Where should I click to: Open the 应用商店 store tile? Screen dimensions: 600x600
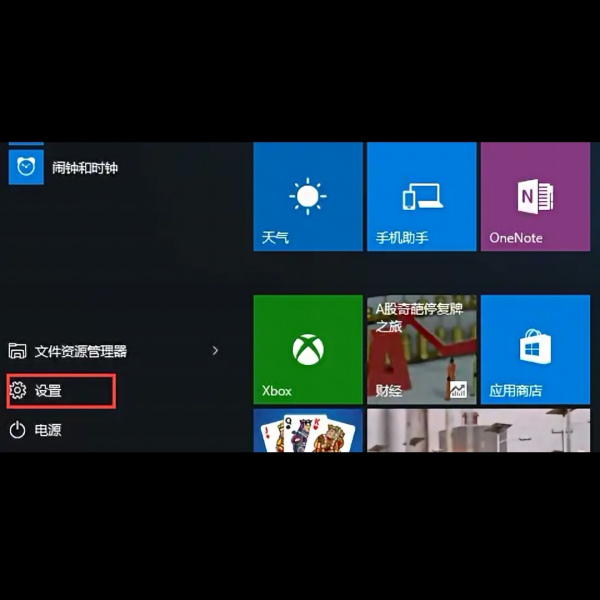535,349
